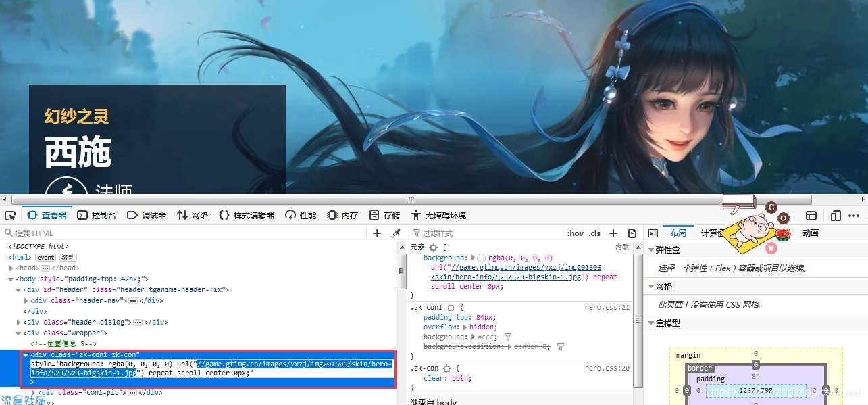Filter rules by overridden background-position property

click(x=560, y=347)
